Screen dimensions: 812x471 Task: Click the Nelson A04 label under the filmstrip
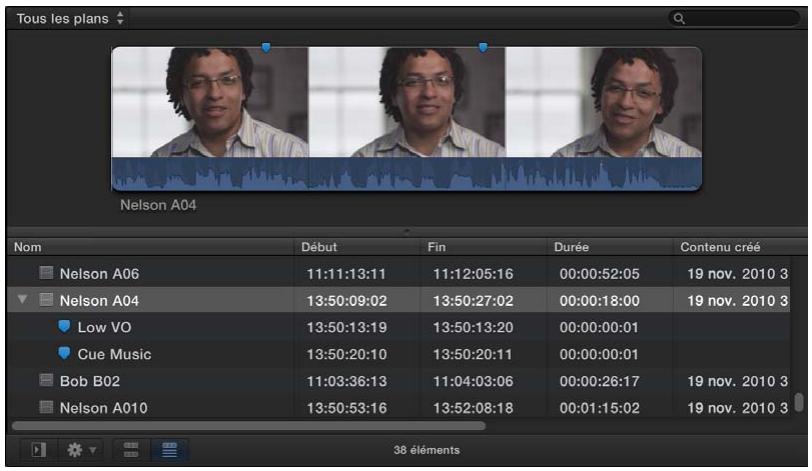click(158, 205)
